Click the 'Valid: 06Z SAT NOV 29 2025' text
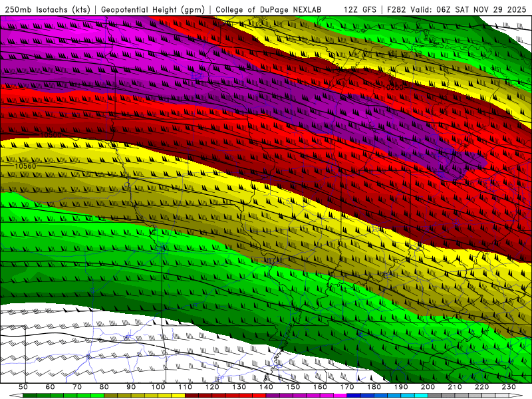 pyautogui.click(x=468, y=9)
